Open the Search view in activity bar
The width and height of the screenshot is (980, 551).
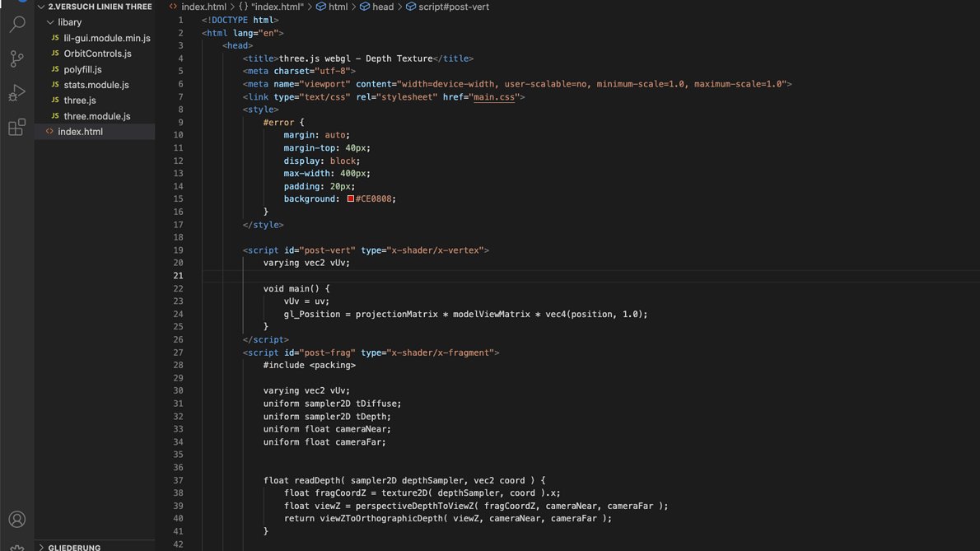click(x=16, y=25)
